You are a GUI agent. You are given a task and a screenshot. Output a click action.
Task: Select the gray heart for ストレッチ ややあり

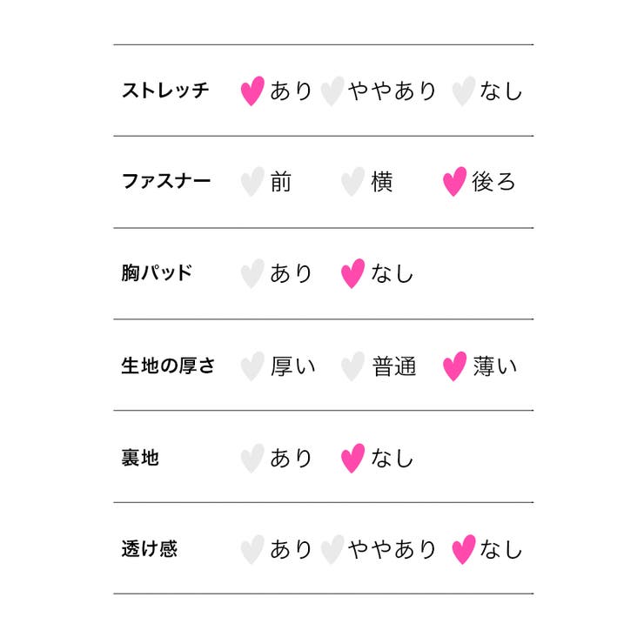pos(331,91)
